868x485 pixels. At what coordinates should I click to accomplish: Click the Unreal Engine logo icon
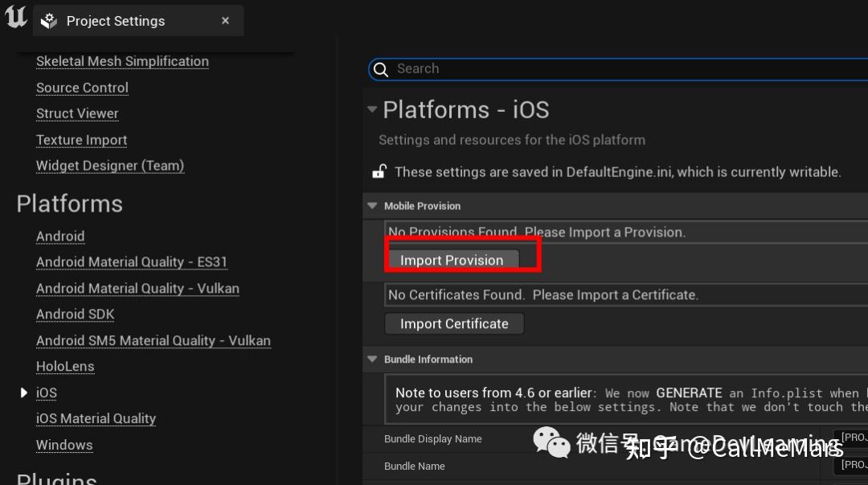[16, 15]
